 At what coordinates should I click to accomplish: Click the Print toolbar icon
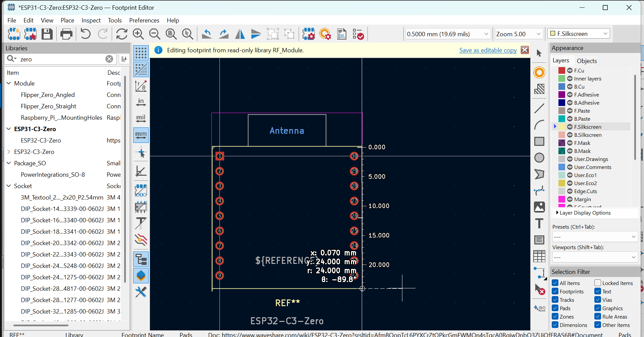[66, 34]
